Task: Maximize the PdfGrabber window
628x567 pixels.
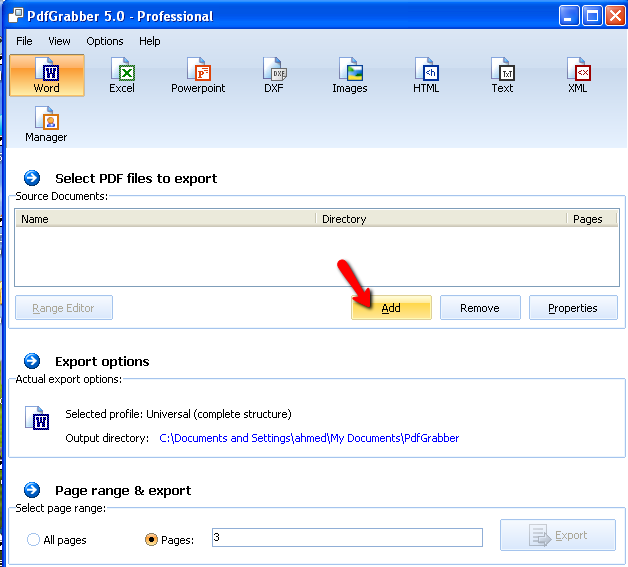Action: 592,16
